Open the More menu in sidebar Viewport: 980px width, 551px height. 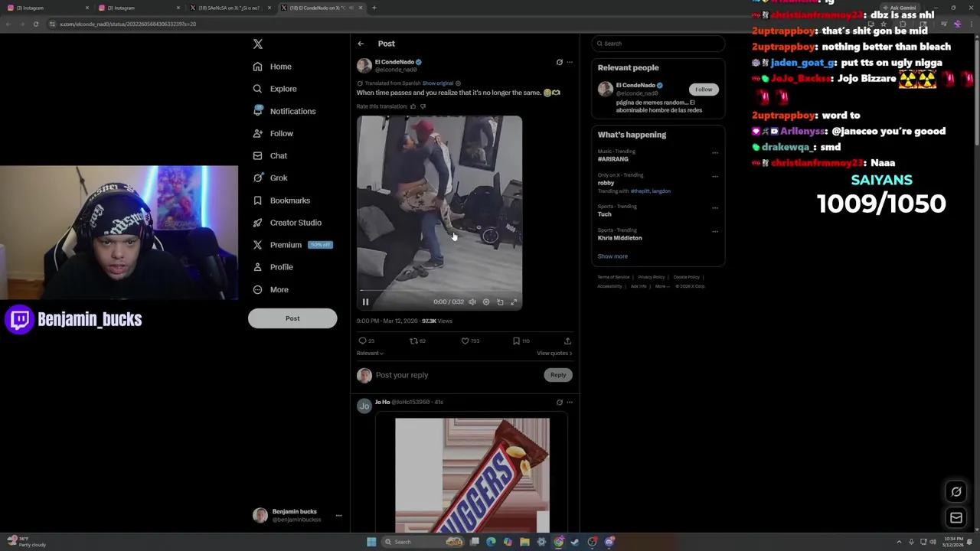point(271,290)
